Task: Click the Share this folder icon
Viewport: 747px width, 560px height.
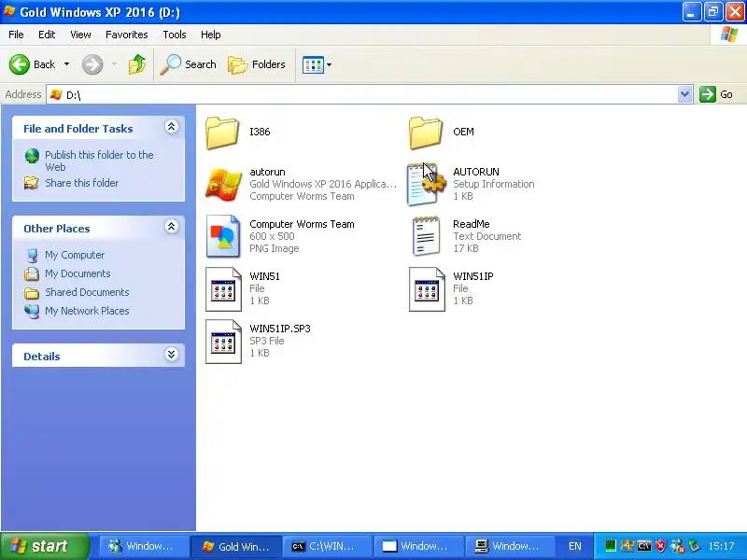Action: coord(32,182)
